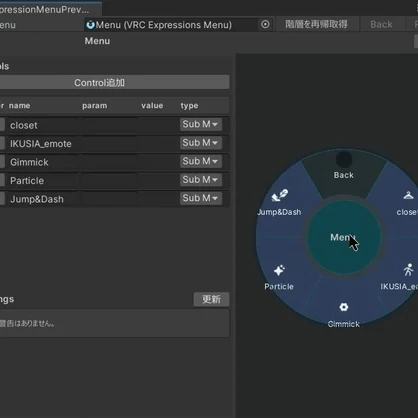Open the type dropdown for the Particle row

[x=200, y=180]
